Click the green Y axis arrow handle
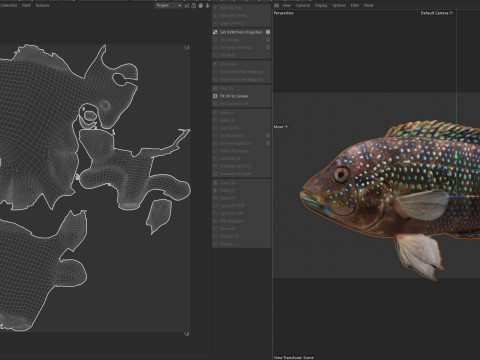The height and width of the screenshot is (360, 480). 456,155
